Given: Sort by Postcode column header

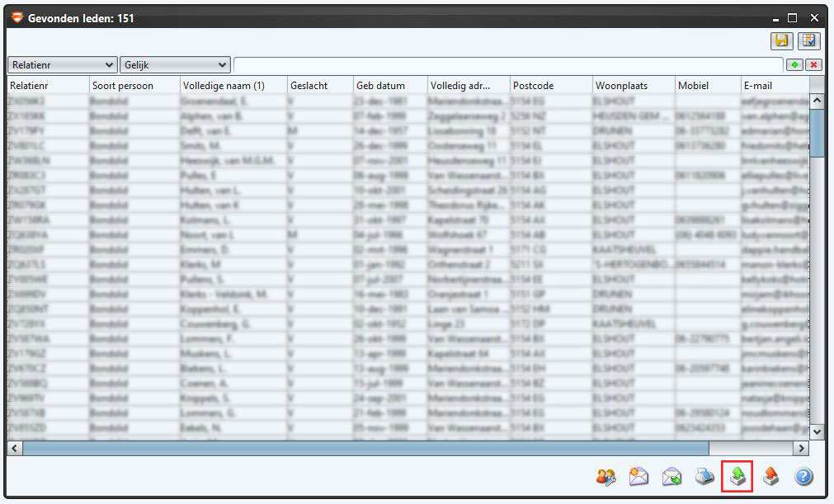Looking at the screenshot, I should pyautogui.click(x=550, y=86).
